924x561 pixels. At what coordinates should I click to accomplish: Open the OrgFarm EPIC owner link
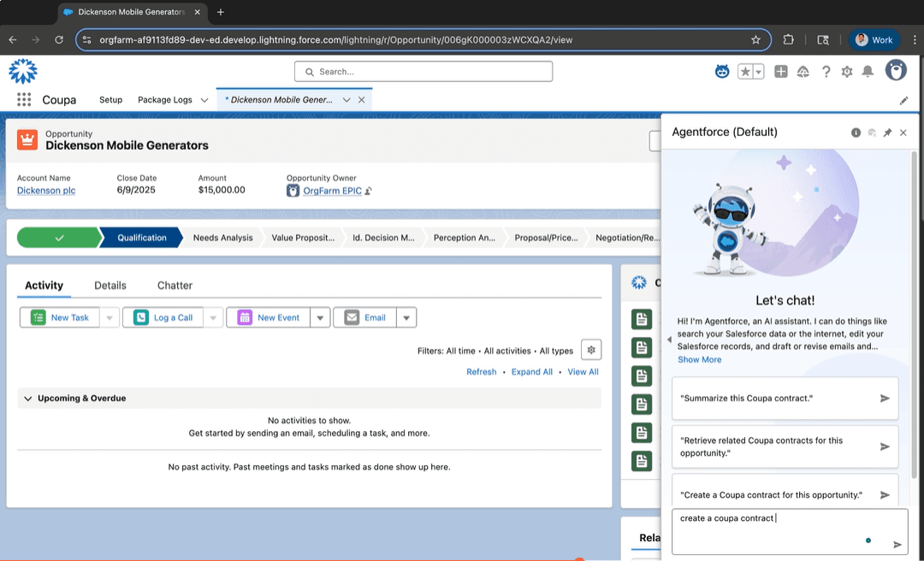coord(332,191)
